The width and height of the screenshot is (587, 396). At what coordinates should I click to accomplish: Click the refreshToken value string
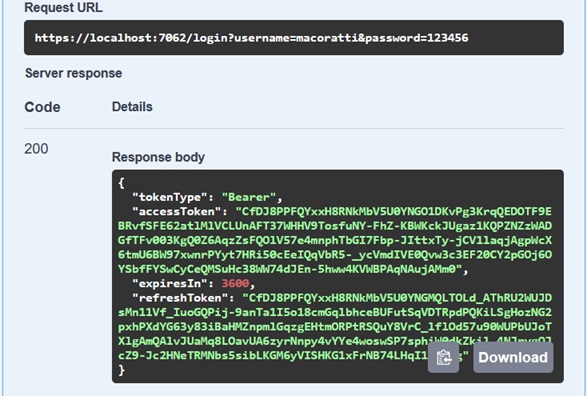pos(335,326)
